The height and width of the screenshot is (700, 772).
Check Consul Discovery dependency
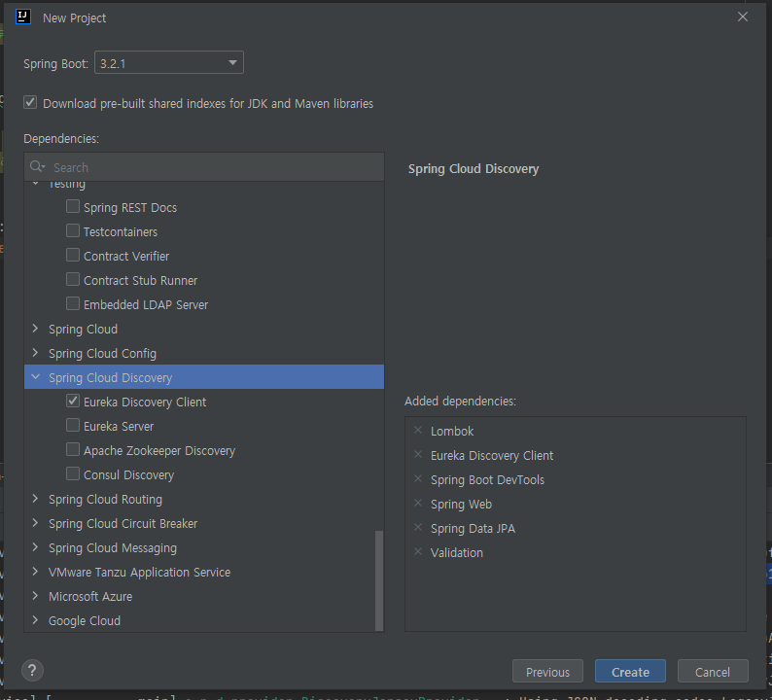(x=73, y=473)
